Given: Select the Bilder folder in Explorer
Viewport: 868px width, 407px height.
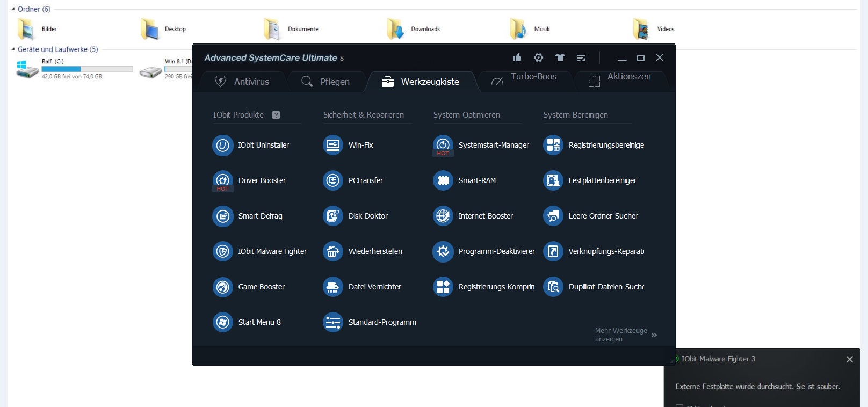Looking at the screenshot, I should pyautogui.click(x=37, y=29).
